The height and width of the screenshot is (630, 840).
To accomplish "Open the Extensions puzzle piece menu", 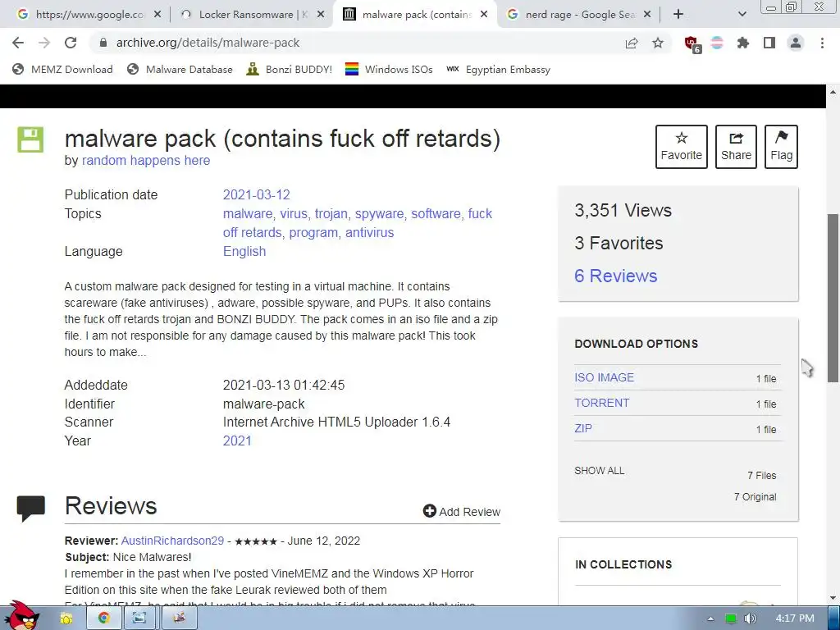I will click(743, 43).
